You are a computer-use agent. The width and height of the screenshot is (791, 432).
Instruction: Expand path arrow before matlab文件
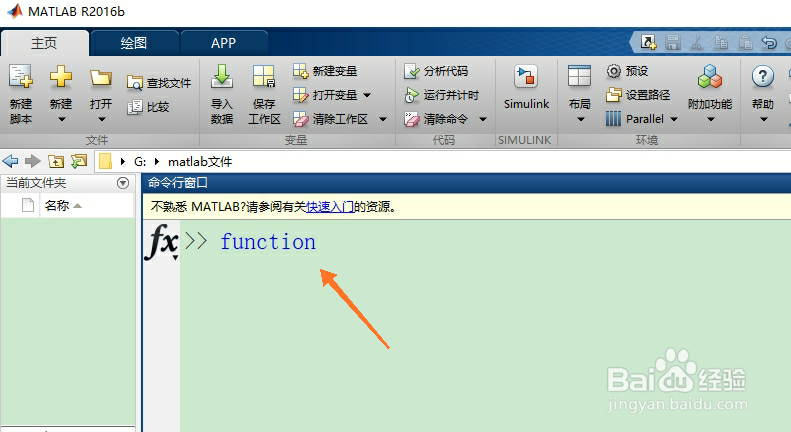157,161
